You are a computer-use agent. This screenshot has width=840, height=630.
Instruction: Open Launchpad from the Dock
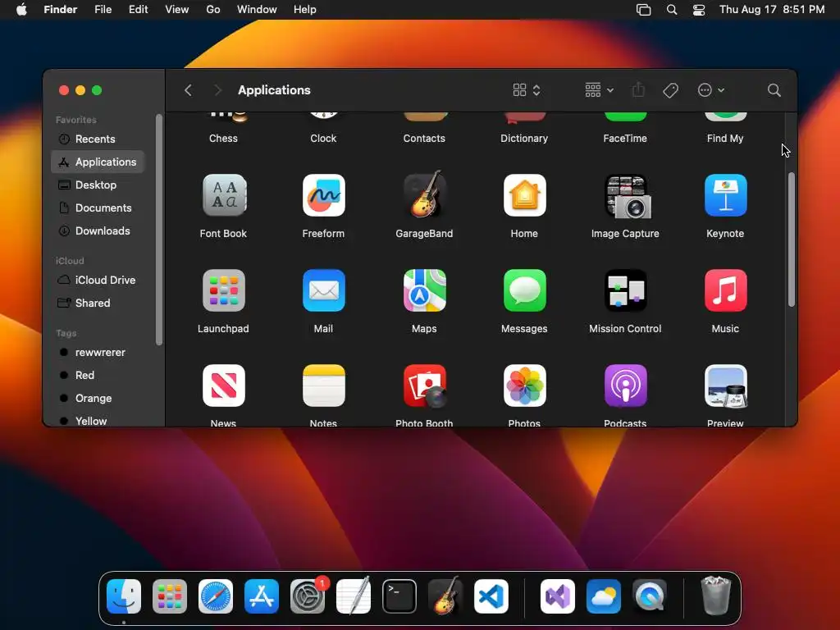(x=170, y=596)
